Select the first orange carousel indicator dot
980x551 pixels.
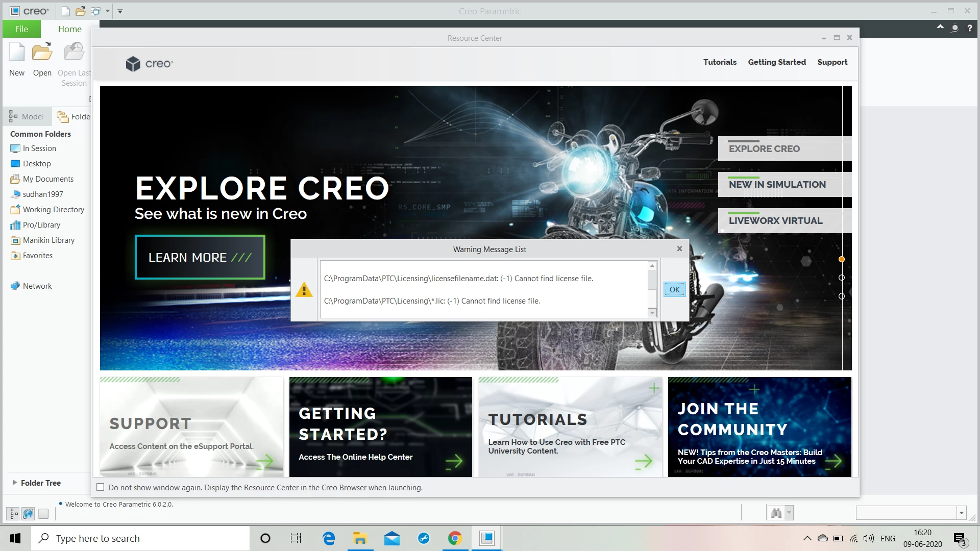(842, 259)
